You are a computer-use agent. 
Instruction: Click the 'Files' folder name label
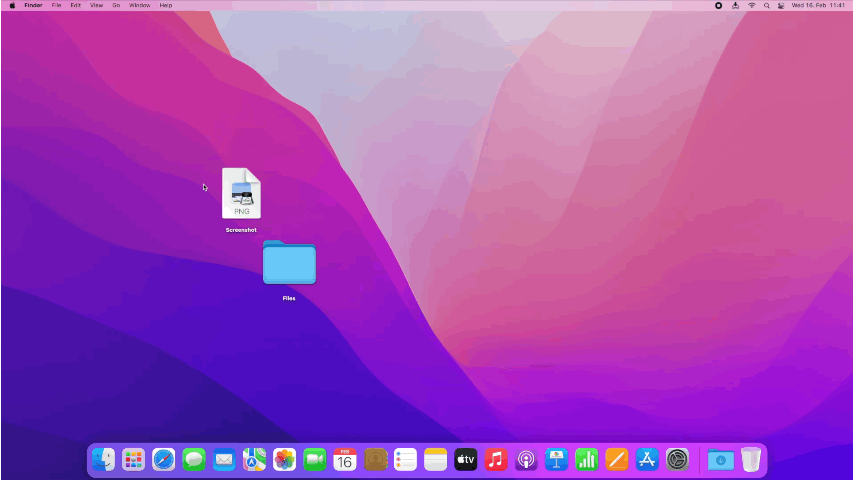click(x=289, y=298)
